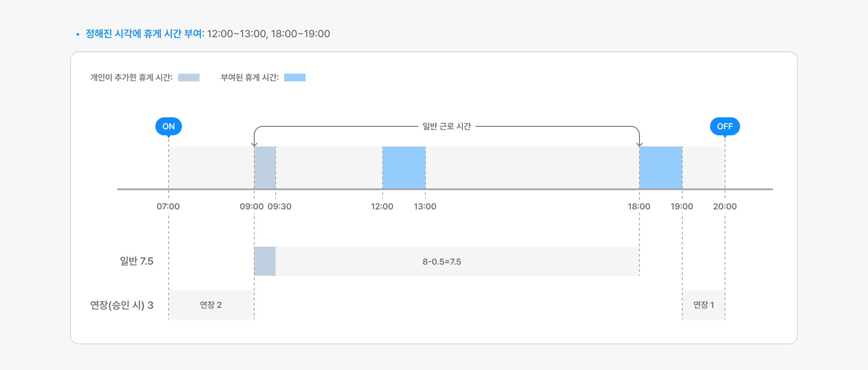Click the 13:00 time label
The height and width of the screenshot is (370, 868).
pos(425,206)
